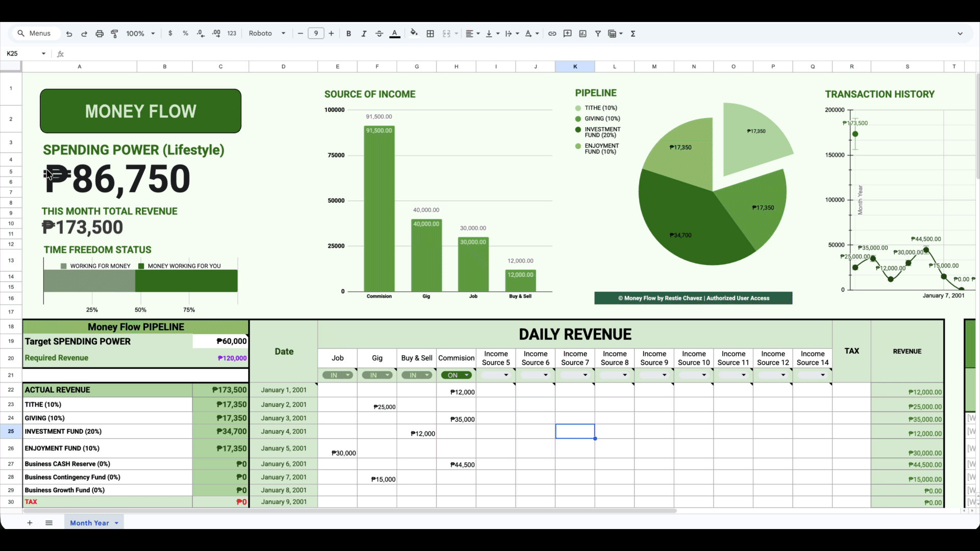This screenshot has height=551, width=980.
Task: Select row 25 header
Action: (x=11, y=431)
